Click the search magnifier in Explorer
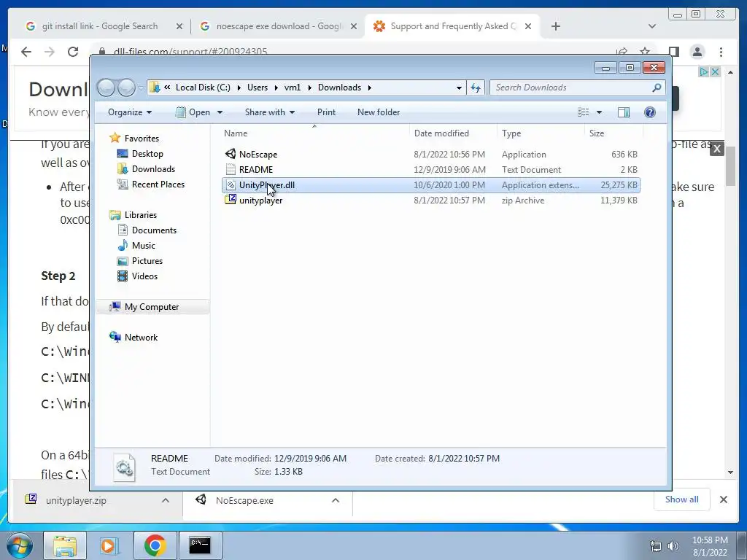 click(x=657, y=87)
